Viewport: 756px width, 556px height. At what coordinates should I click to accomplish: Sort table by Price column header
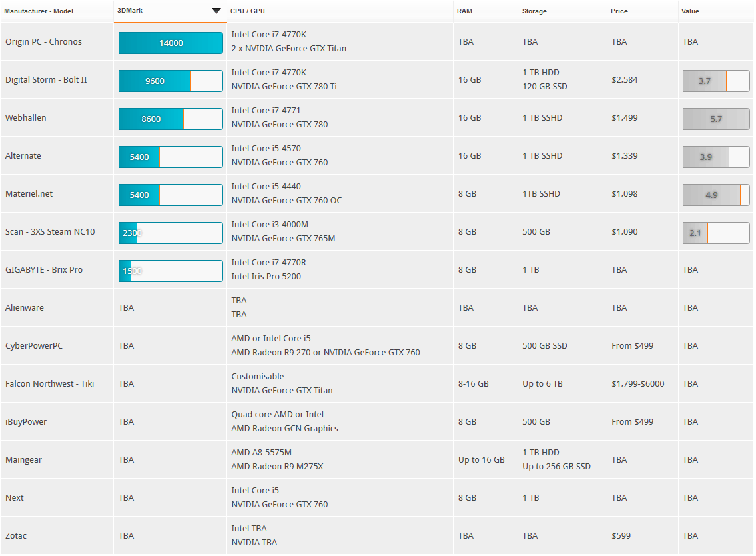[619, 11]
